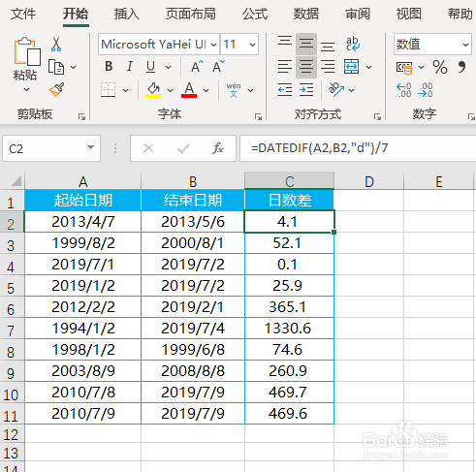This screenshot has height=472, width=476.
Task: Open font color dropdown arrow
Action: pyautogui.click(x=206, y=90)
